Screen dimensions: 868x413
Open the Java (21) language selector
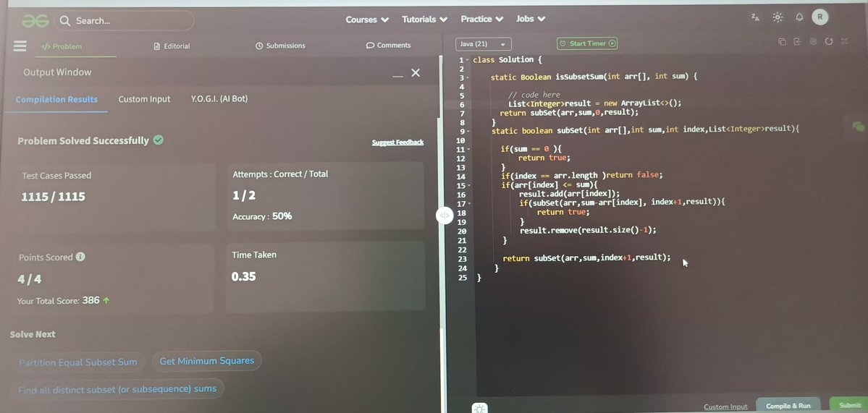pos(484,43)
